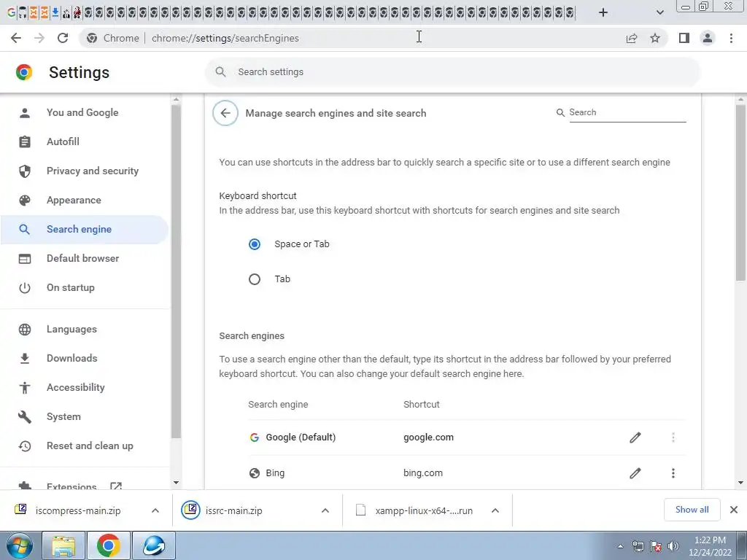Open Appearance settings section

[x=74, y=200]
